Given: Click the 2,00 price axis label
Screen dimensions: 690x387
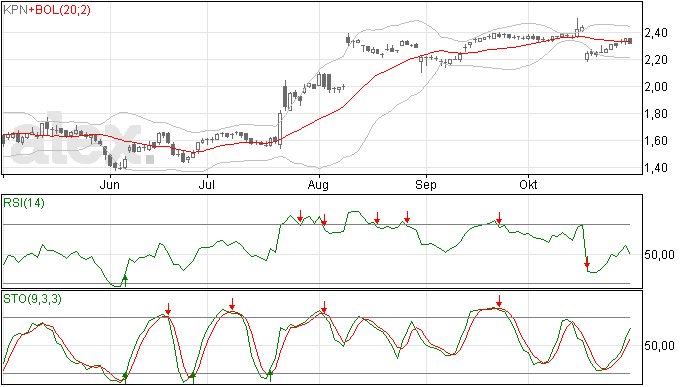Looking at the screenshot, I should (x=656, y=87).
